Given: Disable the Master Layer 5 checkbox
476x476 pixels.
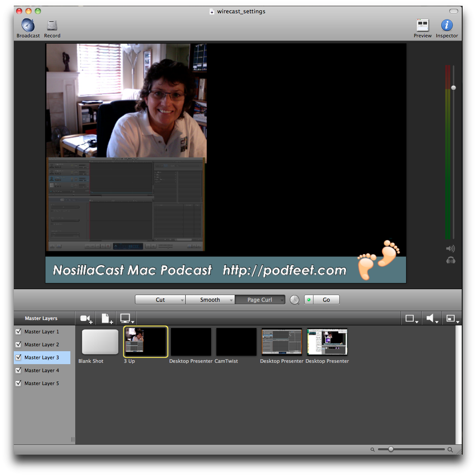Looking at the screenshot, I should [x=19, y=383].
